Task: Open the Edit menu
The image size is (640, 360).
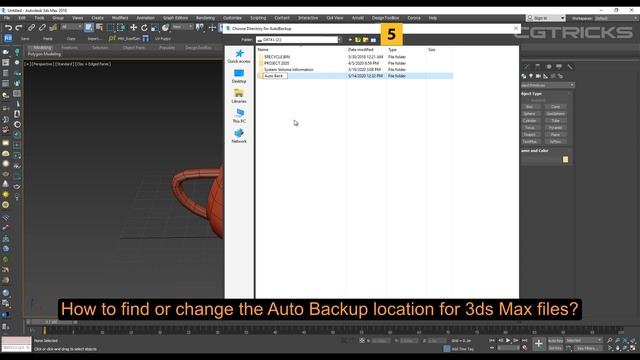Action: [x=22, y=18]
